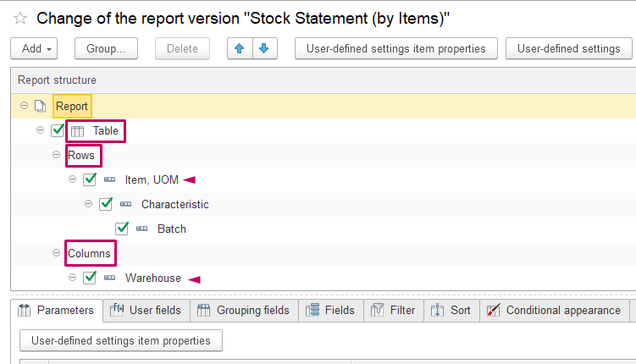Open the Conditional appearance tab
This screenshot has height=364, width=636.
pyautogui.click(x=554, y=311)
